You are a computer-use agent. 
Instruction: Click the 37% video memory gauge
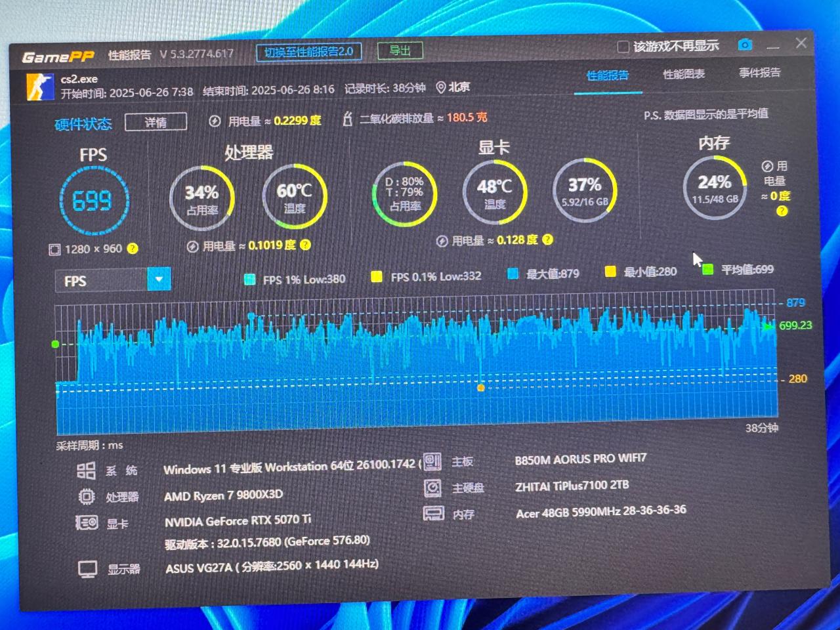pyautogui.click(x=585, y=189)
